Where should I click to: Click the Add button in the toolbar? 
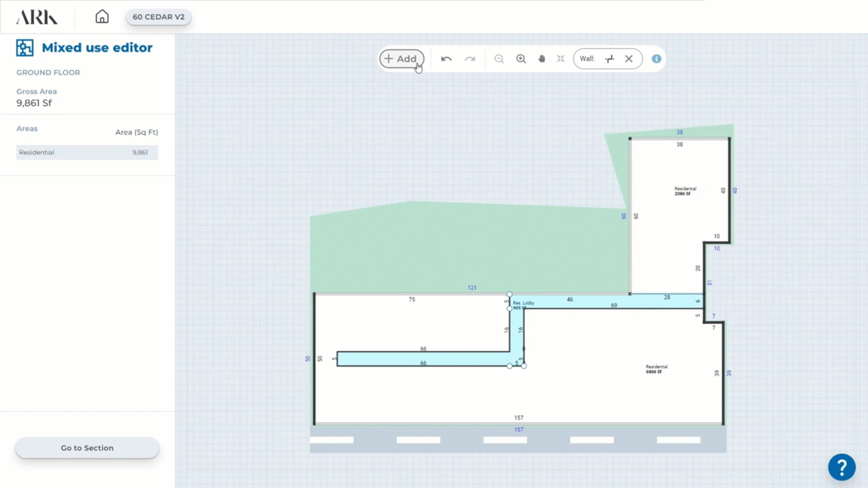401,59
